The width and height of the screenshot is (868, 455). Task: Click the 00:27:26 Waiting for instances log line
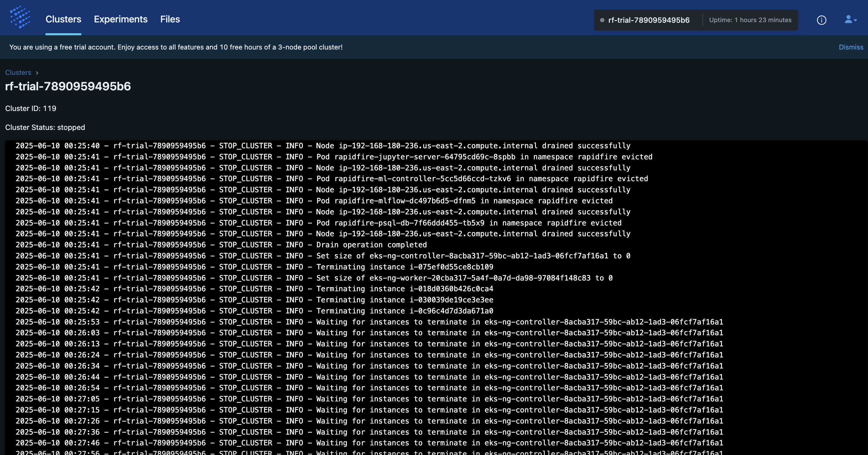369,421
